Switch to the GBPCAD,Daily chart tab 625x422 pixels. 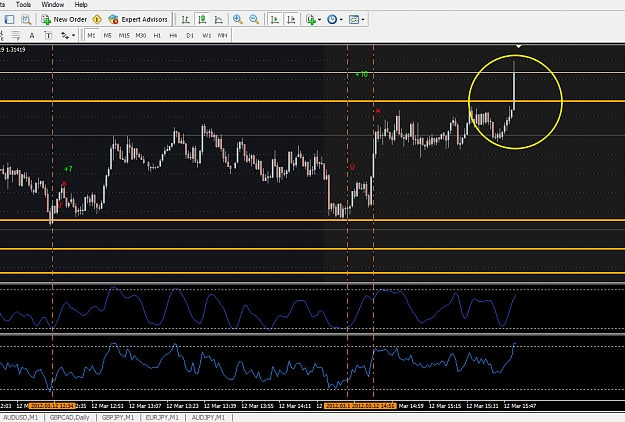tap(69, 417)
